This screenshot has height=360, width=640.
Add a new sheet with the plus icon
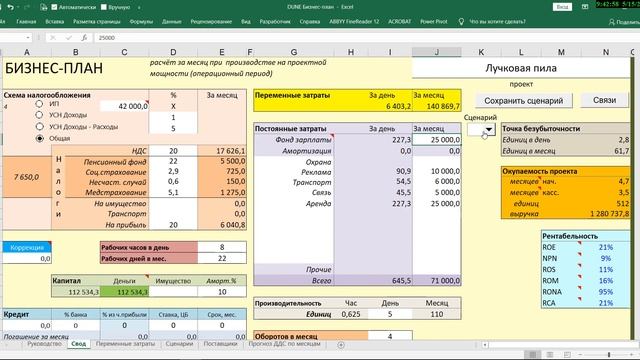pos(341,344)
